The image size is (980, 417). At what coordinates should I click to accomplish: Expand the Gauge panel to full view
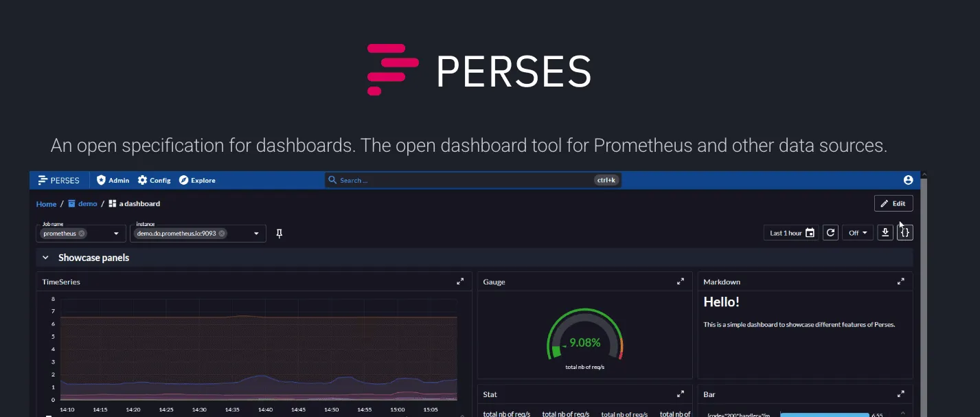pos(681,282)
